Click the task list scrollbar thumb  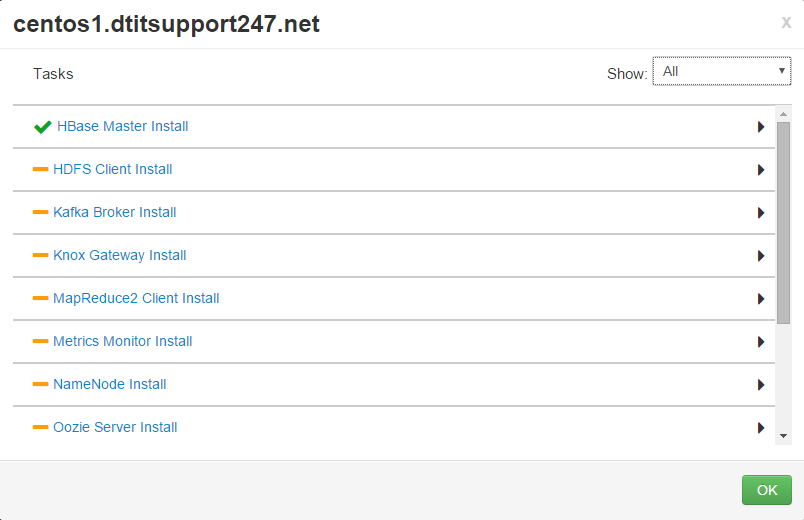pyautogui.click(x=783, y=220)
